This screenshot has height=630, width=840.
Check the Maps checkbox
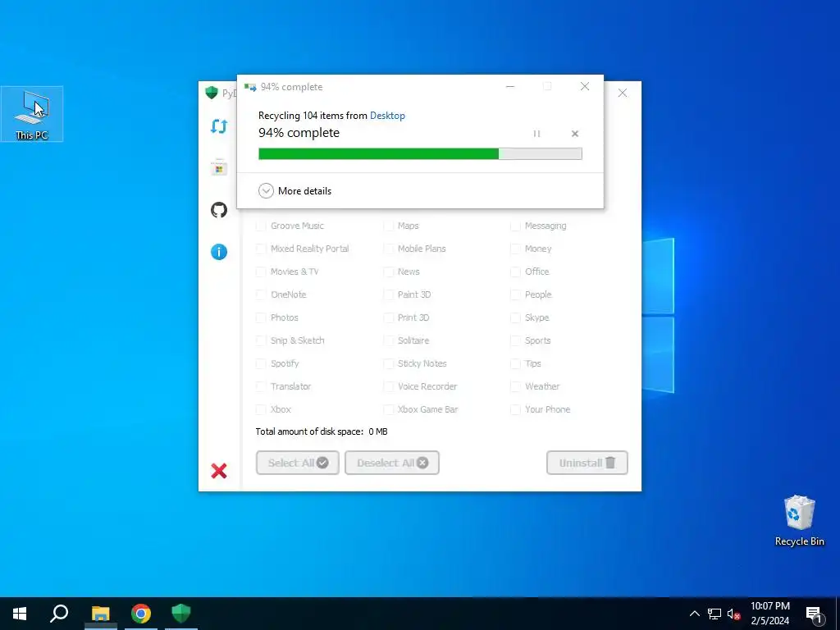coord(388,226)
